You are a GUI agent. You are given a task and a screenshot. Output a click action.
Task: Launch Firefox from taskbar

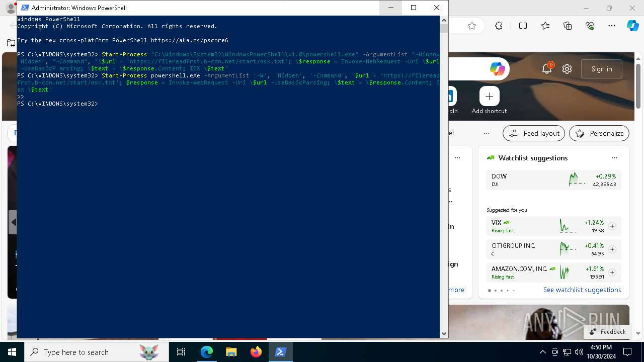tap(256, 352)
